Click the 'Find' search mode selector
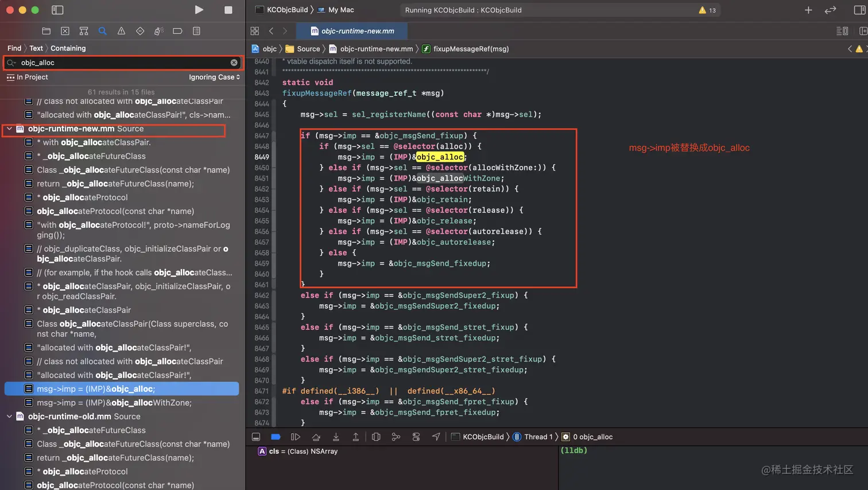This screenshot has height=490, width=868. click(x=14, y=48)
